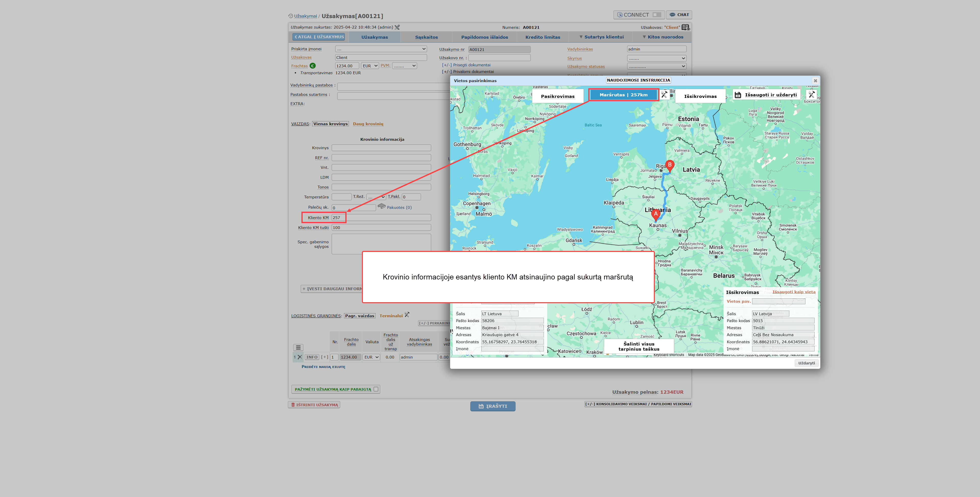The image size is (980, 497).
Task: Click the tools icon right of Maršrutas button
Action: [x=664, y=95]
